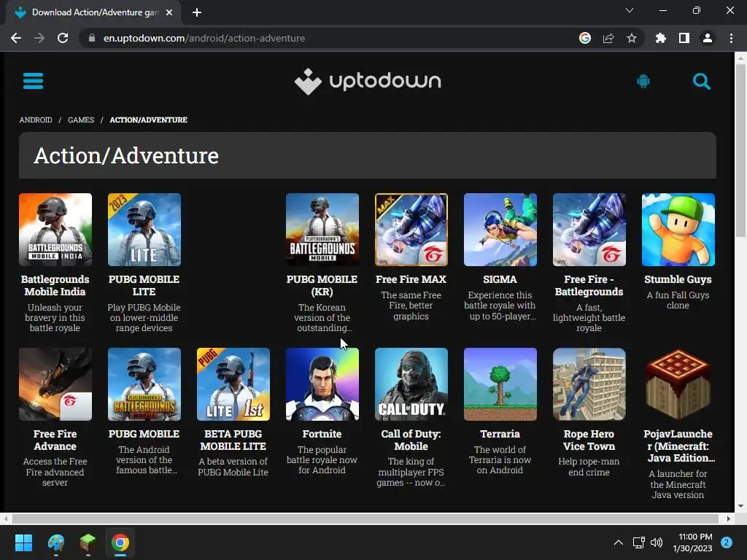The image size is (747, 560).
Task: Open the Free Fire - Battlegrounds icon
Action: click(x=589, y=230)
